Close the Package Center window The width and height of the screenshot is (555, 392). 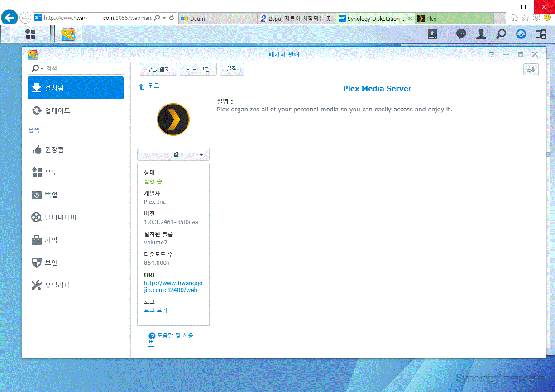[x=535, y=54]
